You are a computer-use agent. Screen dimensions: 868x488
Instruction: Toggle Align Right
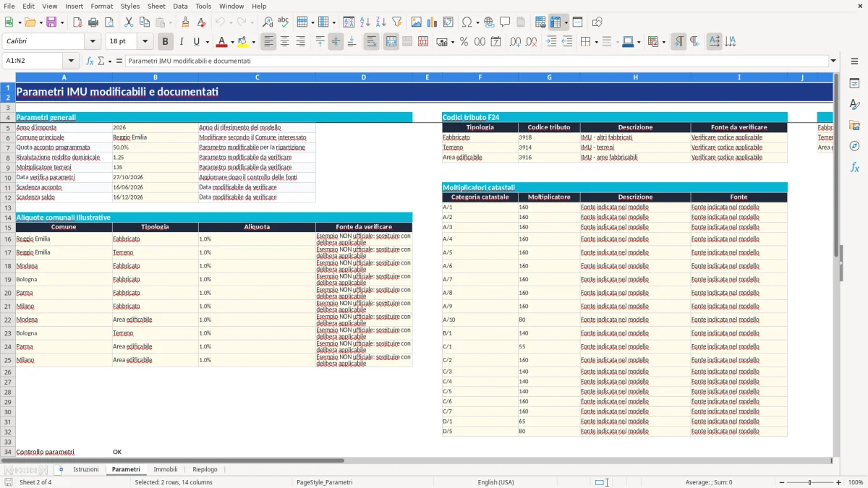[301, 42]
